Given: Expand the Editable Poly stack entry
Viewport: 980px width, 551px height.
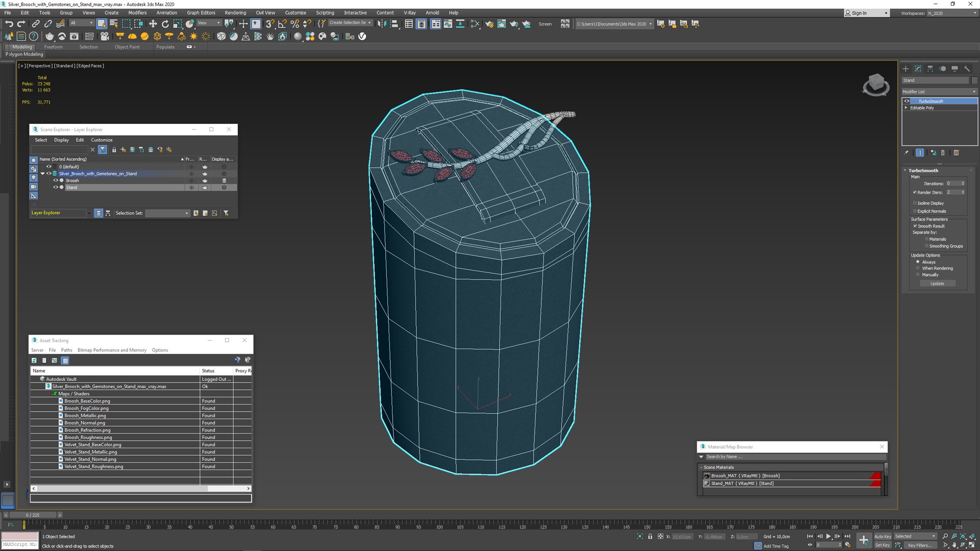Looking at the screenshot, I should [906, 108].
